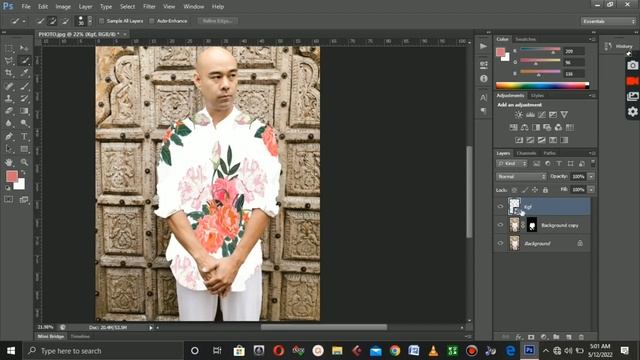
Task: Select the Move tool
Action: [24, 49]
